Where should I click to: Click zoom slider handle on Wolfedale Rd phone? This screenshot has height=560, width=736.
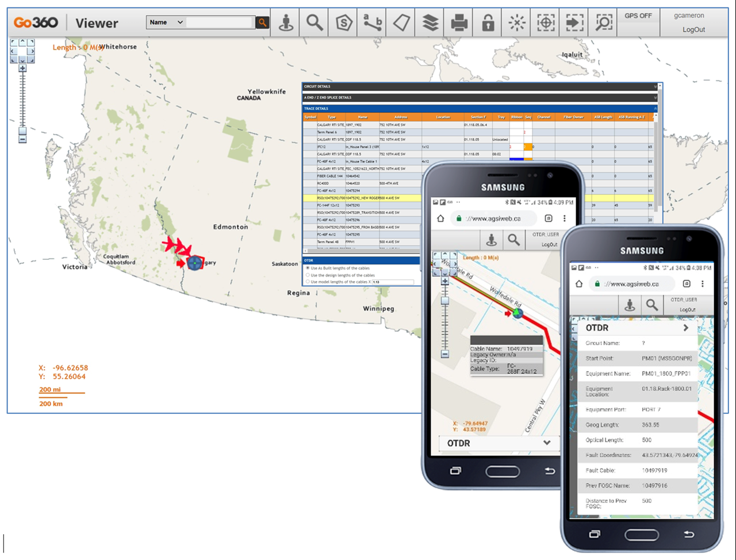(x=444, y=301)
